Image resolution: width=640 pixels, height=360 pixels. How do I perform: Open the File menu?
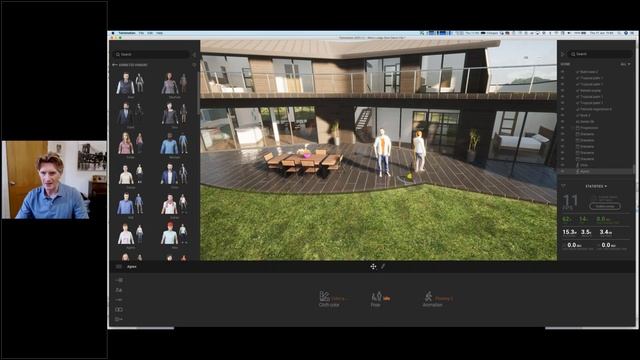pyautogui.click(x=141, y=33)
